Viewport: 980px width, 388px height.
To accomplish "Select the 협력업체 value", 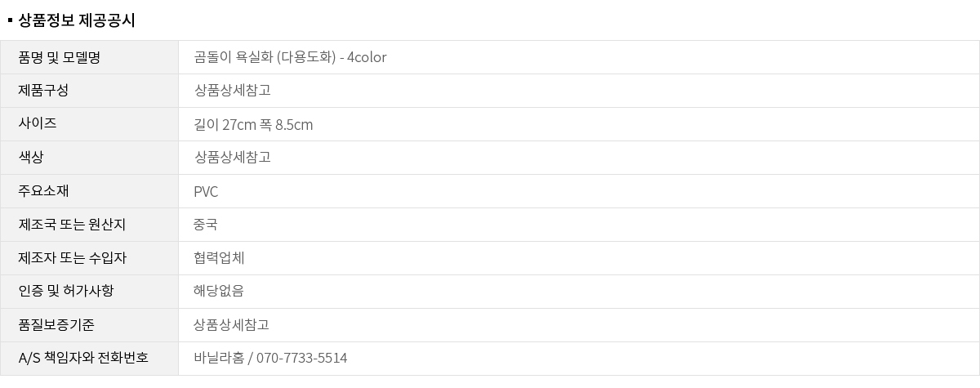I will tap(219, 258).
